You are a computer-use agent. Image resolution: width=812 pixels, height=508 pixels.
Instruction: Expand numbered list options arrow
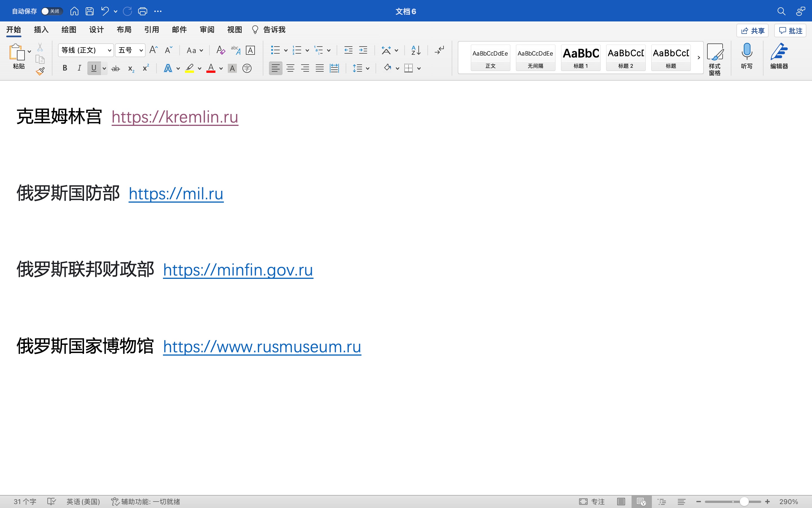pos(307,51)
